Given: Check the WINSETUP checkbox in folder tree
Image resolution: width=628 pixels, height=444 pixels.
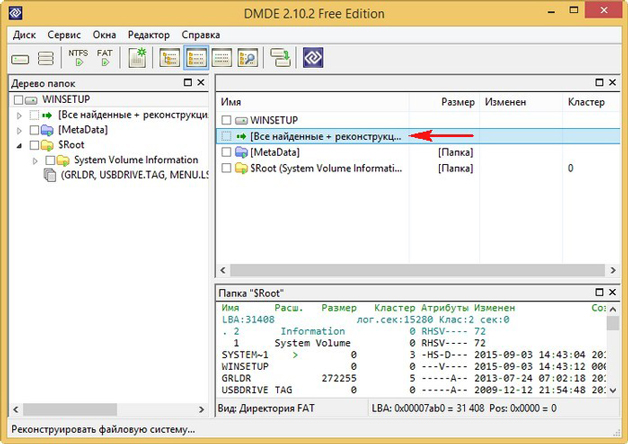Looking at the screenshot, I should (x=19, y=101).
